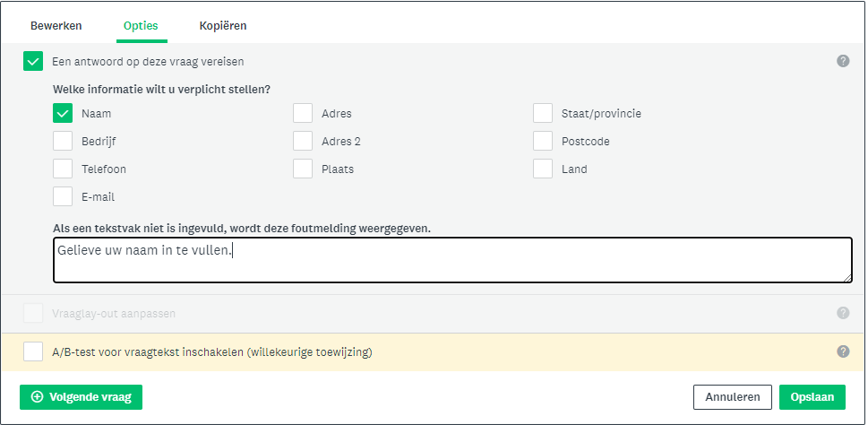Viewport: 868px width, 425px height.
Task: Enable the Telefoon required checkbox
Action: (63, 169)
